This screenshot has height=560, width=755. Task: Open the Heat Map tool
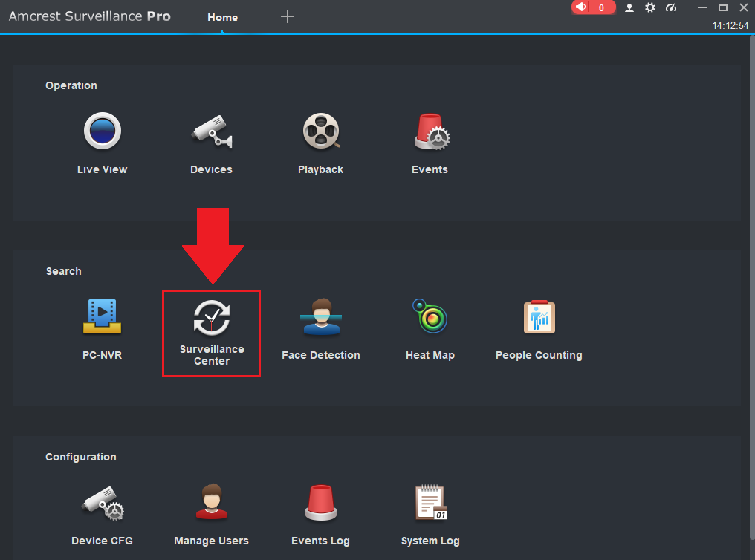(x=430, y=318)
